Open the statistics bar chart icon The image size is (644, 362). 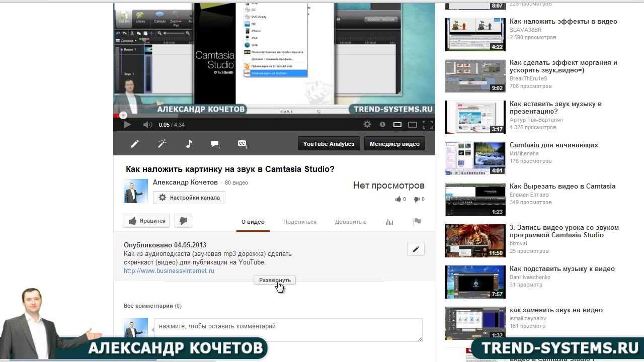(389, 222)
